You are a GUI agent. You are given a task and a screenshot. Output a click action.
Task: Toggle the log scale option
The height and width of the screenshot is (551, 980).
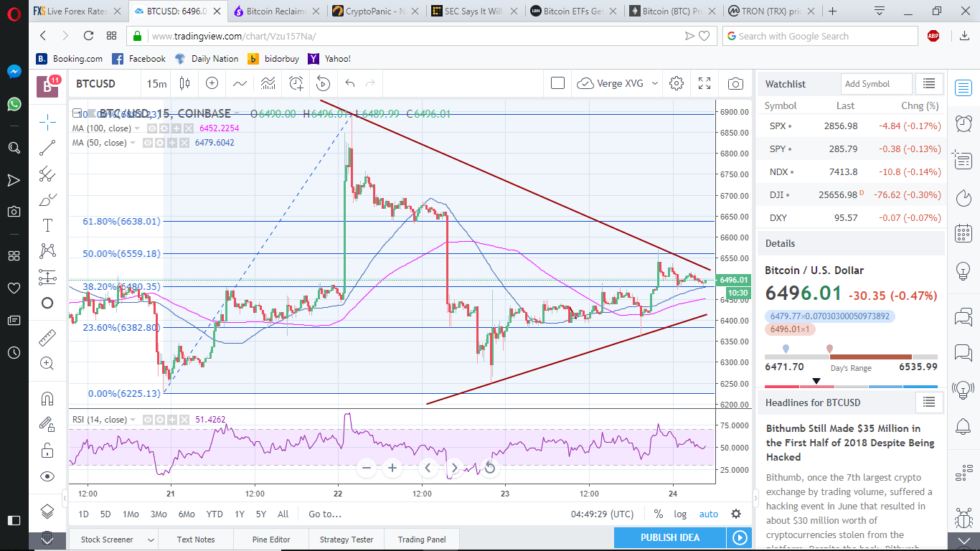(680, 514)
